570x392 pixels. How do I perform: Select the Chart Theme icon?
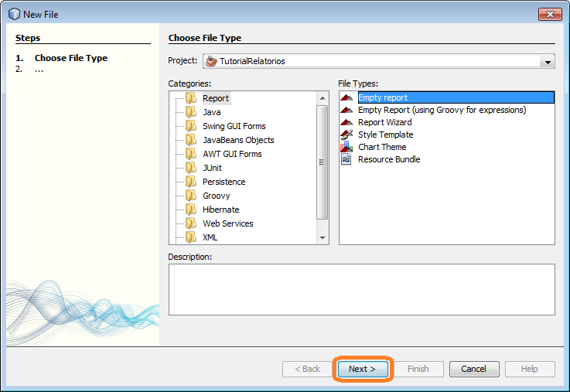pyautogui.click(x=346, y=147)
